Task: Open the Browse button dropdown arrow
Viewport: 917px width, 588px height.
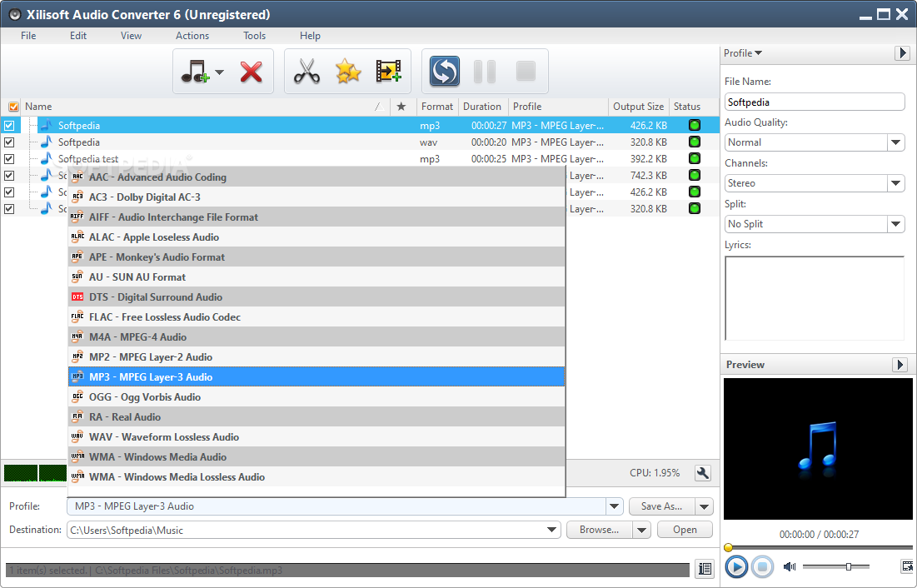Action: tap(641, 530)
